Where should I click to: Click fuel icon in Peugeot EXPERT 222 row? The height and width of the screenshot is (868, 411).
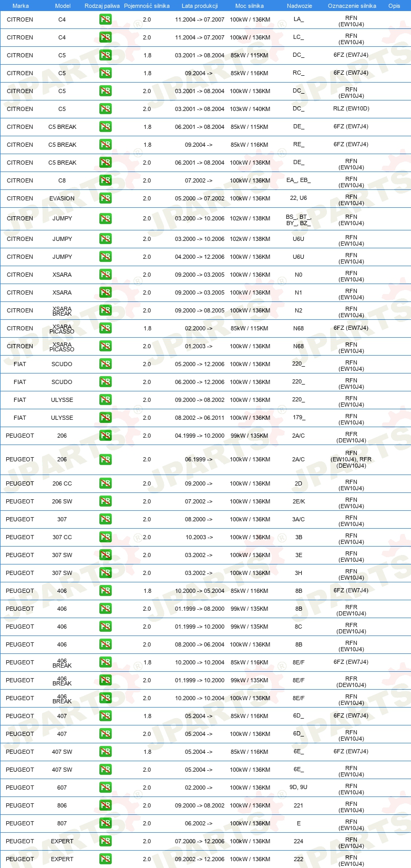(x=106, y=859)
